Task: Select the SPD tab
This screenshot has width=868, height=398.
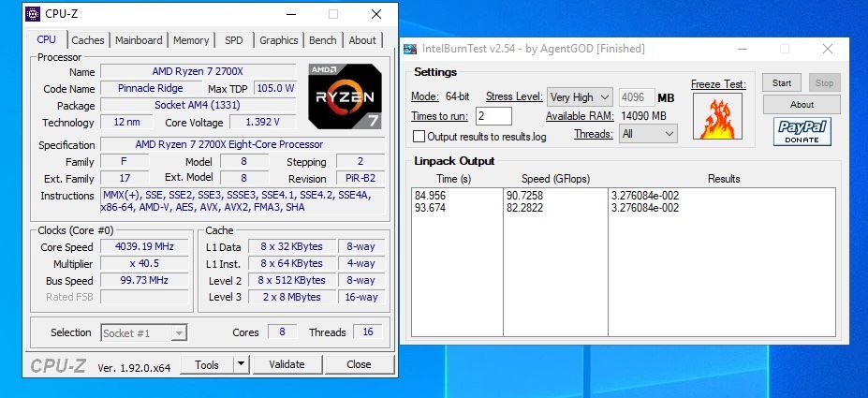Action: click(233, 40)
